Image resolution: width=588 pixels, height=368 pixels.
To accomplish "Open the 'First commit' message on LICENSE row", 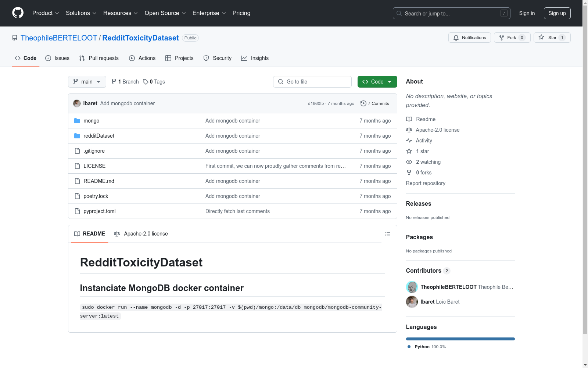I will click(276, 166).
